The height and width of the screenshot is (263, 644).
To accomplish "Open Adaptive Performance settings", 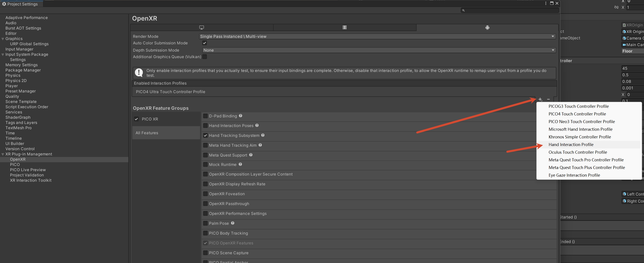I will (26, 17).
